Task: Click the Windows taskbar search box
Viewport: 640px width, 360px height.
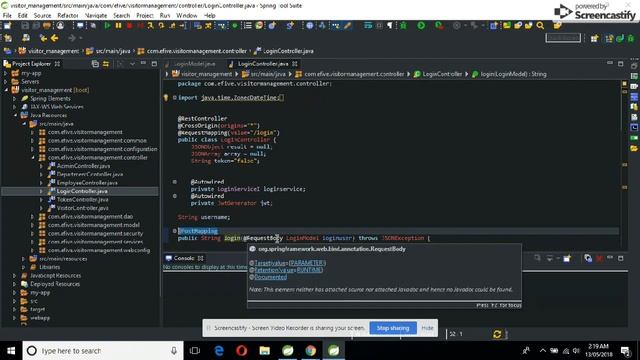Action: point(103,351)
